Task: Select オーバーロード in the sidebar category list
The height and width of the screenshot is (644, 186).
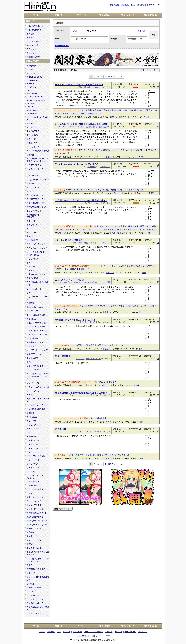Action: click(33, 187)
